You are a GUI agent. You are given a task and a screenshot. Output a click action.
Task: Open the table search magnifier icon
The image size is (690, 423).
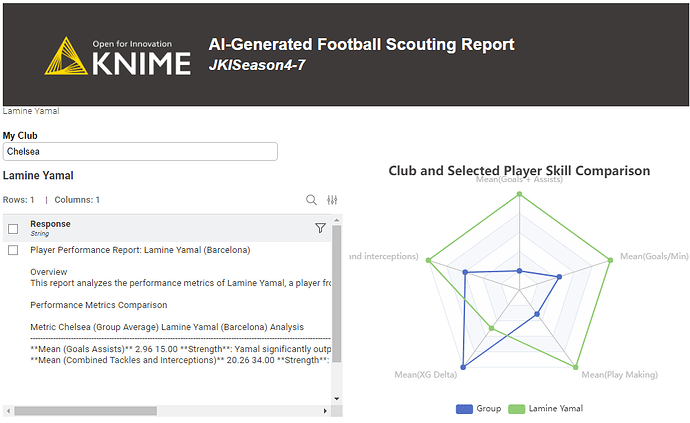311,200
